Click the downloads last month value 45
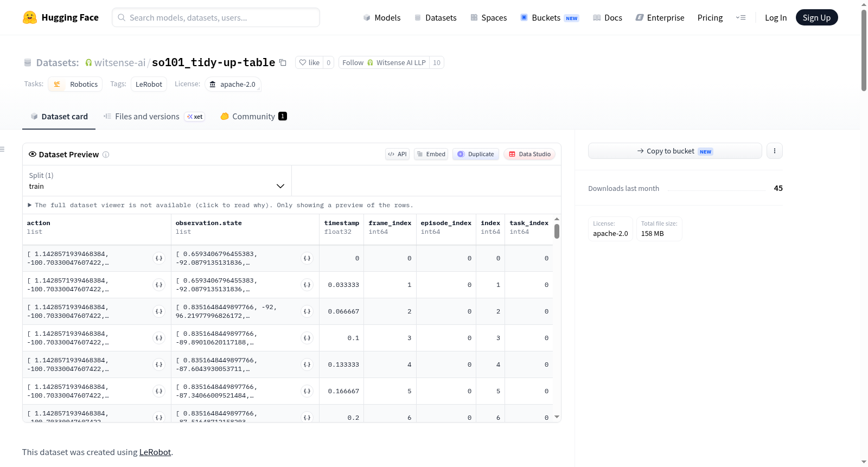This screenshot has width=868, height=467. click(778, 188)
